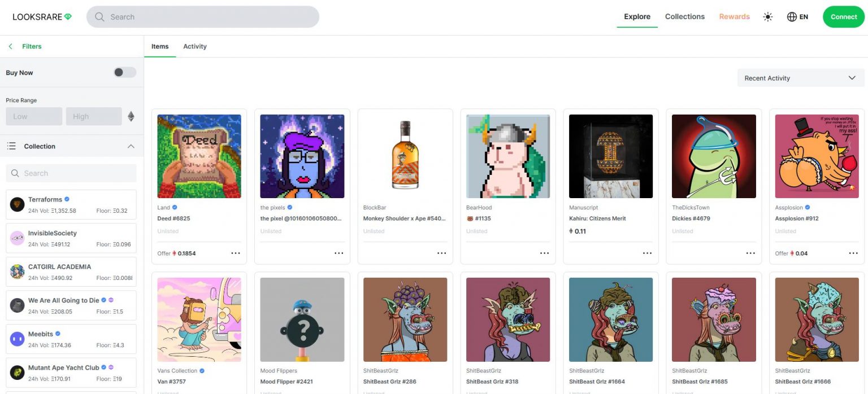Click the verified badge next to Terraforms
868x394 pixels.
coord(66,199)
